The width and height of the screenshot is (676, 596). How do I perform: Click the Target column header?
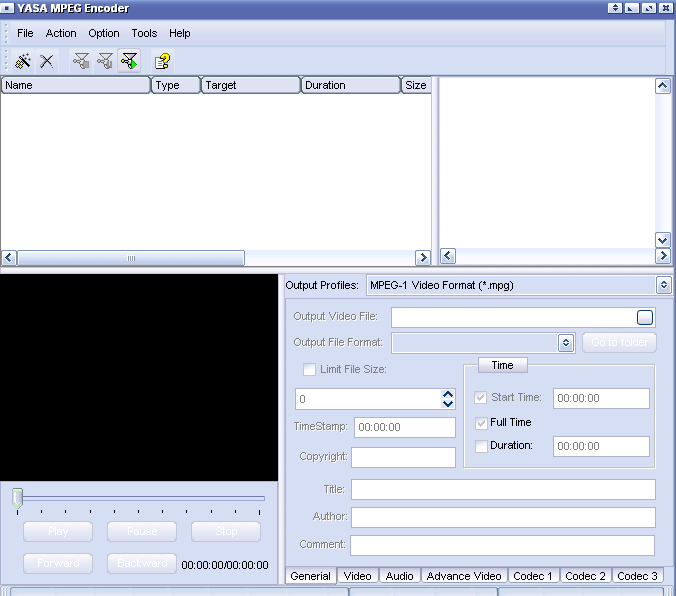(x=250, y=85)
